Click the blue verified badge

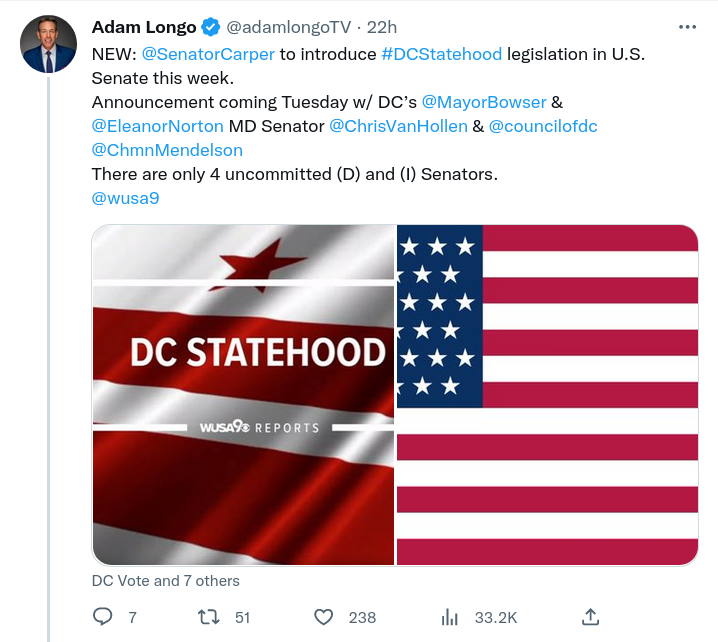point(213,28)
